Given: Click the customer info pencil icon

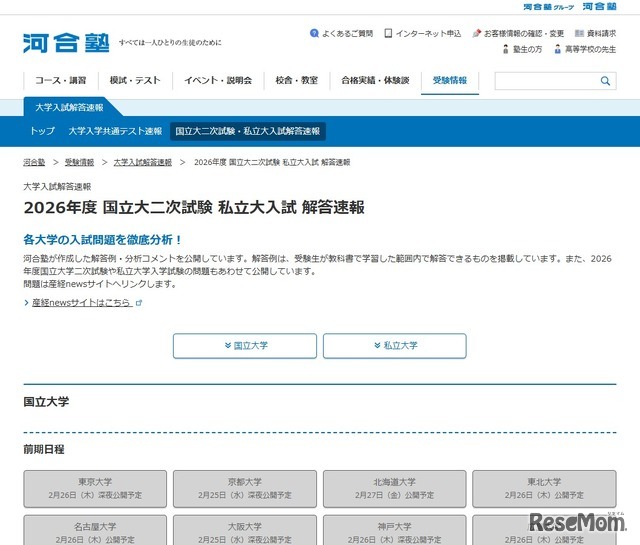Looking at the screenshot, I should tap(476, 33).
